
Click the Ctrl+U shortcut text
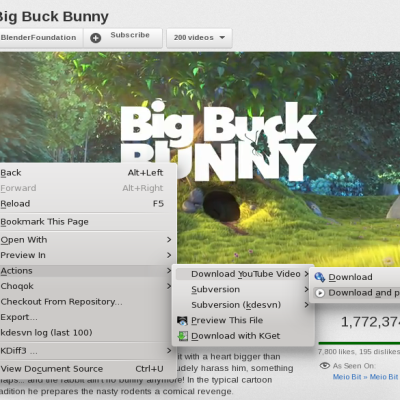click(x=149, y=369)
